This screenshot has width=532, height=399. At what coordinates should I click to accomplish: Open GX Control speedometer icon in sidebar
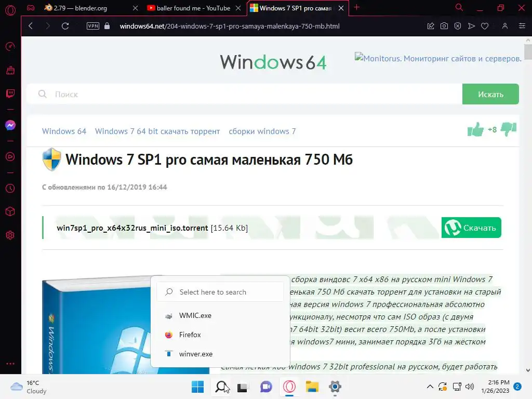(10, 46)
